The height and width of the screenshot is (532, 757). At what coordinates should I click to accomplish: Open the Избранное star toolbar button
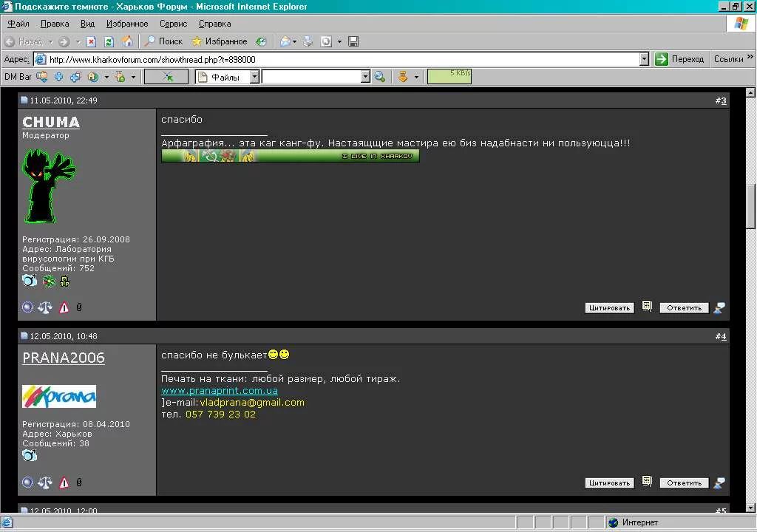click(220, 41)
